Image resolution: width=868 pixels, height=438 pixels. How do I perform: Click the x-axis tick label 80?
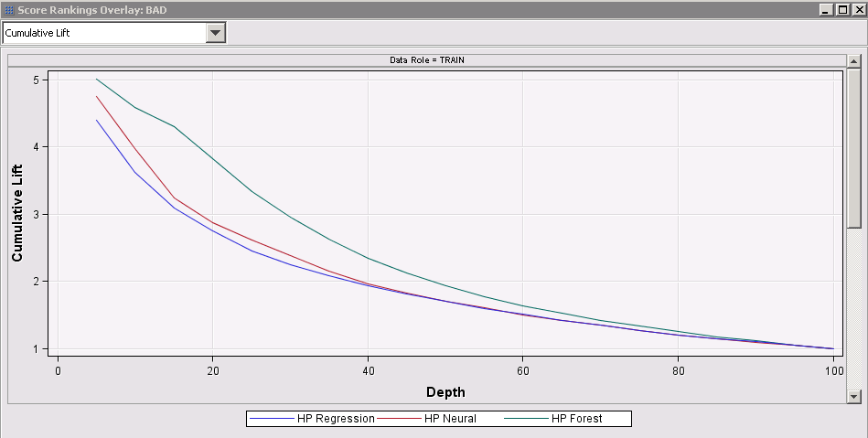[x=678, y=371]
